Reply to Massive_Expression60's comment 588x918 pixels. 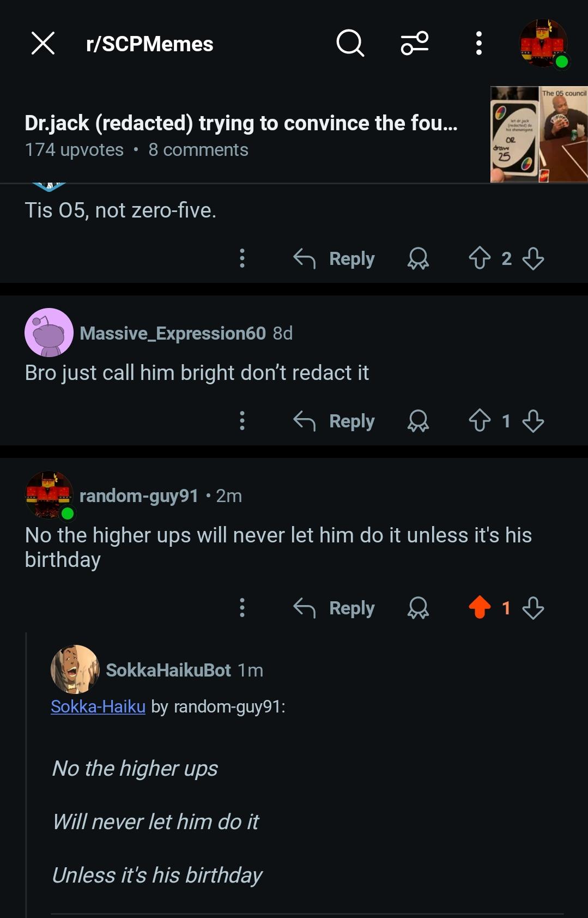pyautogui.click(x=334, y=421)
